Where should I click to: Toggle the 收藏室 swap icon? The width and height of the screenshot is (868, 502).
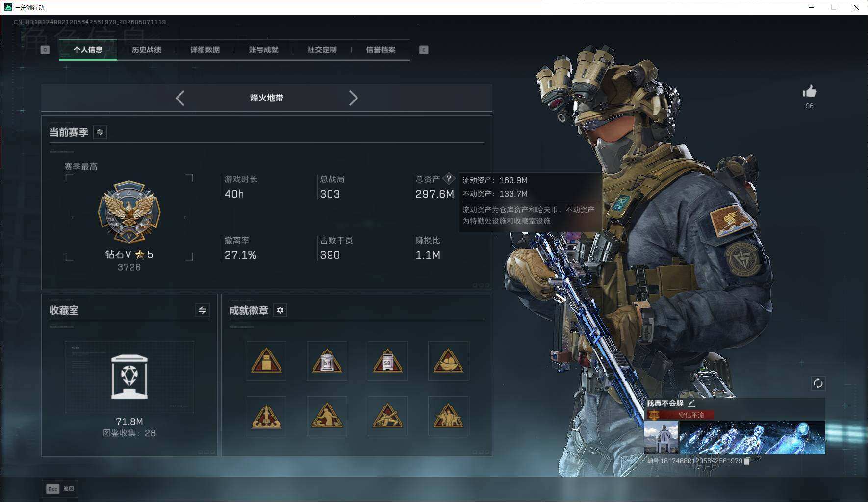coord(202,310)
